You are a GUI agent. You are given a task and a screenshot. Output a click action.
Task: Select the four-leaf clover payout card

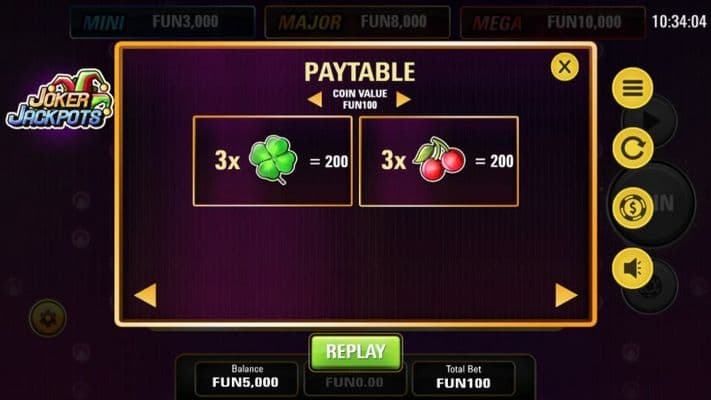273,161
